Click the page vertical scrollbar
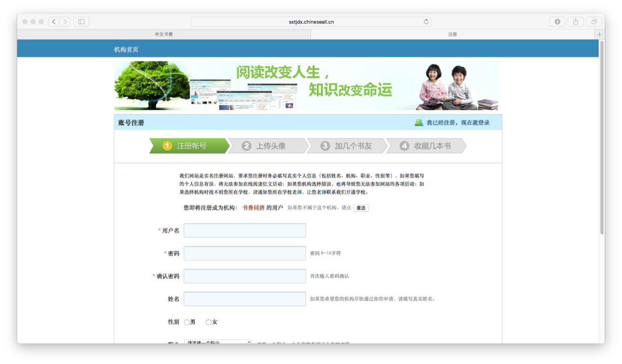 [x=602, y=137]
